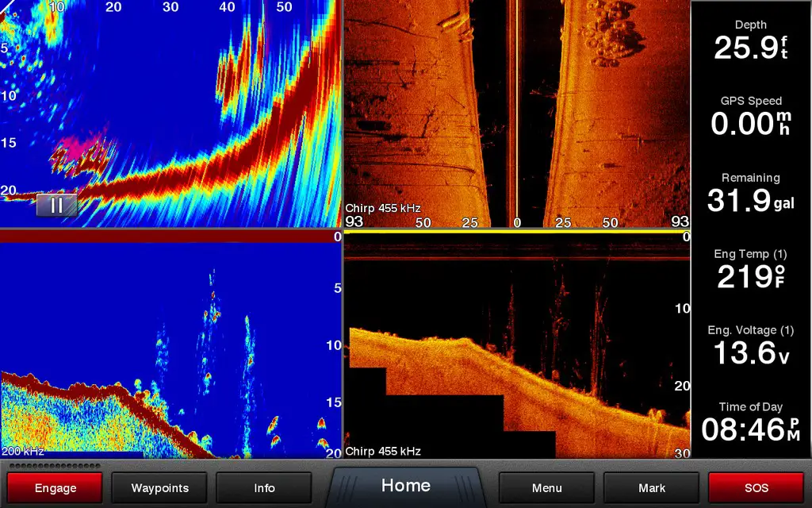Click the 200 kHz frequency label
This screenshot has width=812, height=508.
pyautogui.click(x=22, y=451)
